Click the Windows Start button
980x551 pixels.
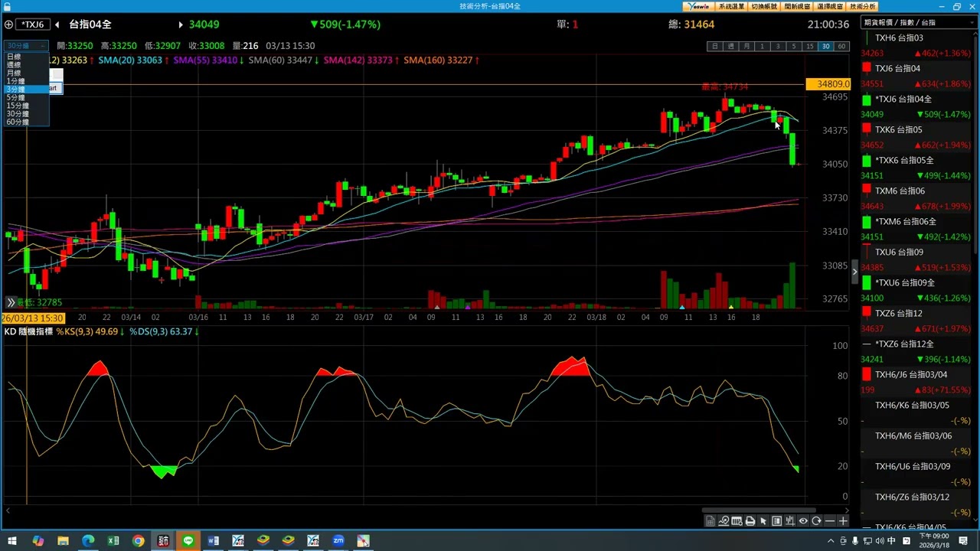[x=12, y=541]
